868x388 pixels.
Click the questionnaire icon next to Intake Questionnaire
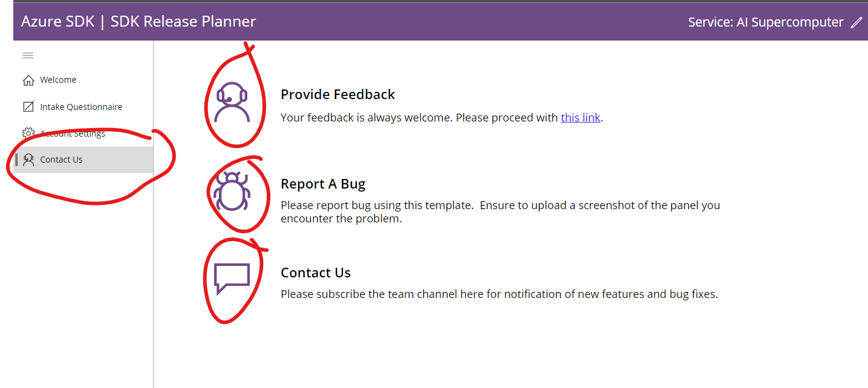[28, 106]
